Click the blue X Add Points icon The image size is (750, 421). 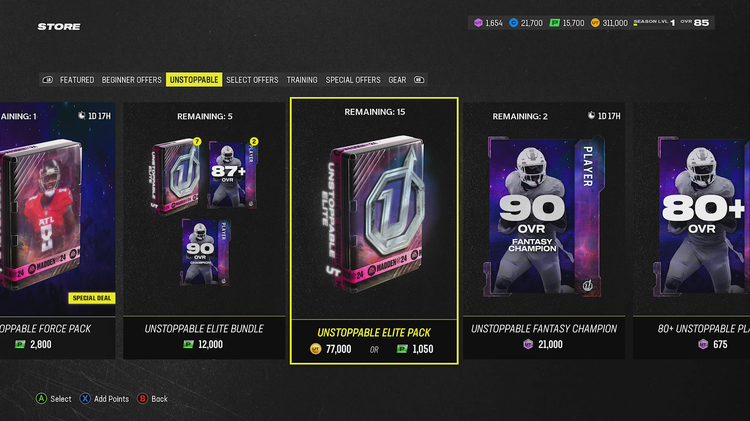pyautogui.click(x=85, y=399)
